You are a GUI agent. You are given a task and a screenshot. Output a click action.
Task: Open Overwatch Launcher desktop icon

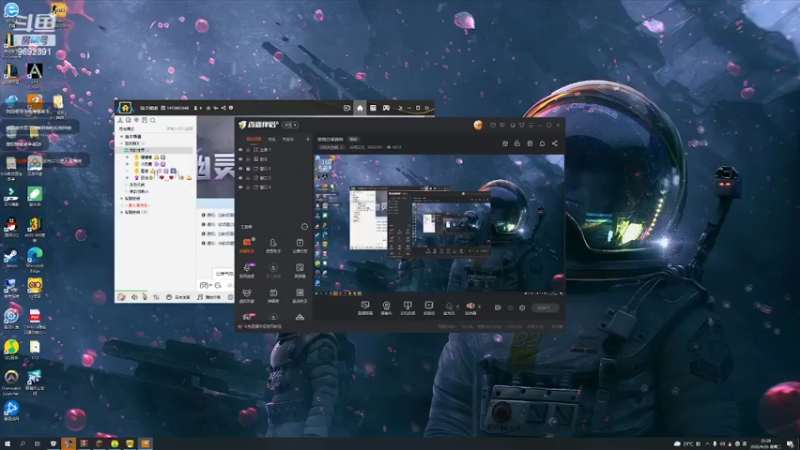point(11,382)
